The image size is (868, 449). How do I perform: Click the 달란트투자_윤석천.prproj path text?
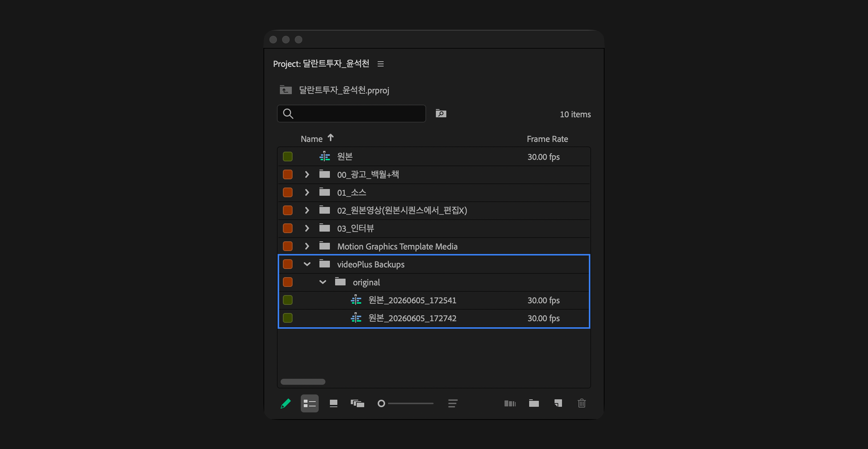pos(344,90)
